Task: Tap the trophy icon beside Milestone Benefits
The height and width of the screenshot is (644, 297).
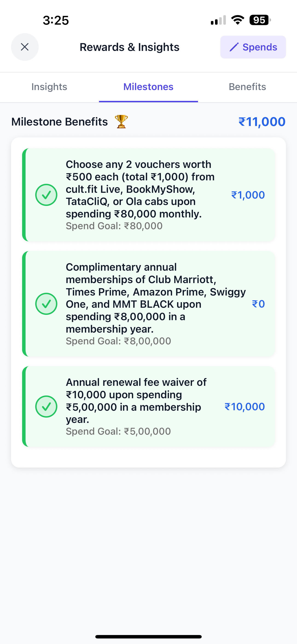Action: point(121,122)
